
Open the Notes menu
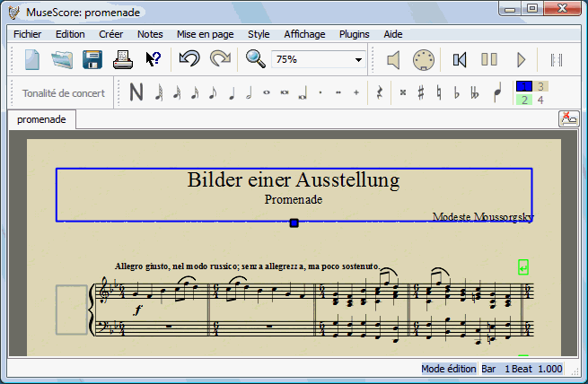150,34
